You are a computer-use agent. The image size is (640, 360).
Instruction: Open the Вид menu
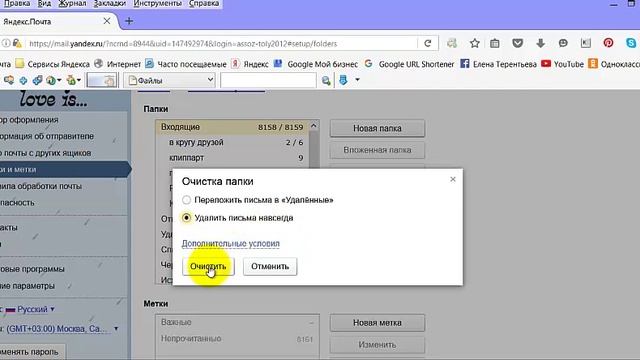44,4
